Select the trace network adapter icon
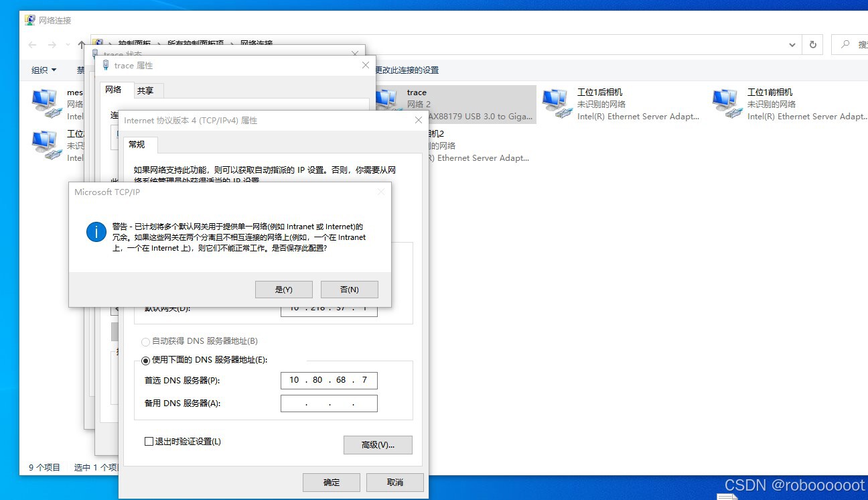The width and height of the screenshot is (868, 500). coord(388,102)
